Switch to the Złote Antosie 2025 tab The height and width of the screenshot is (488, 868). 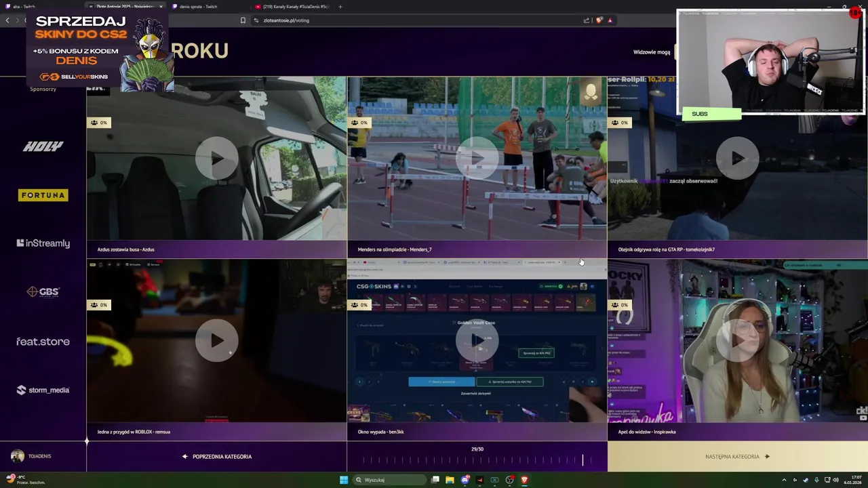pos(124,7)
